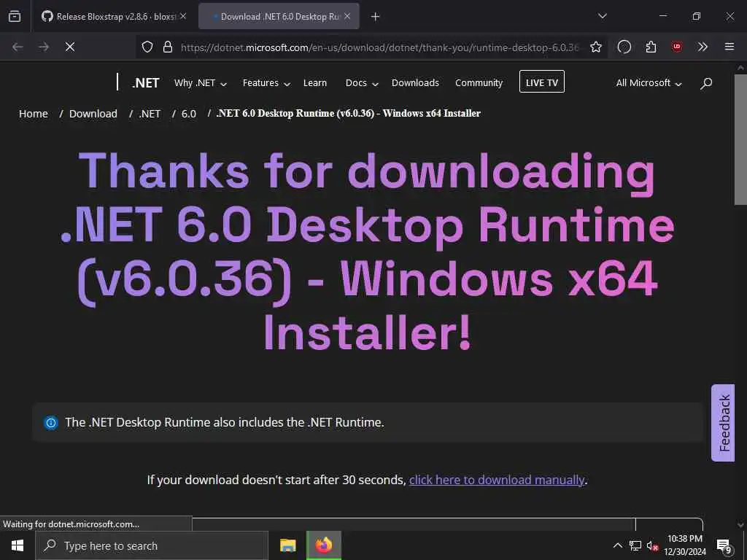Close the .NET download tab
Viewport: 747px width, 560px height.
[x=347, y=16]
